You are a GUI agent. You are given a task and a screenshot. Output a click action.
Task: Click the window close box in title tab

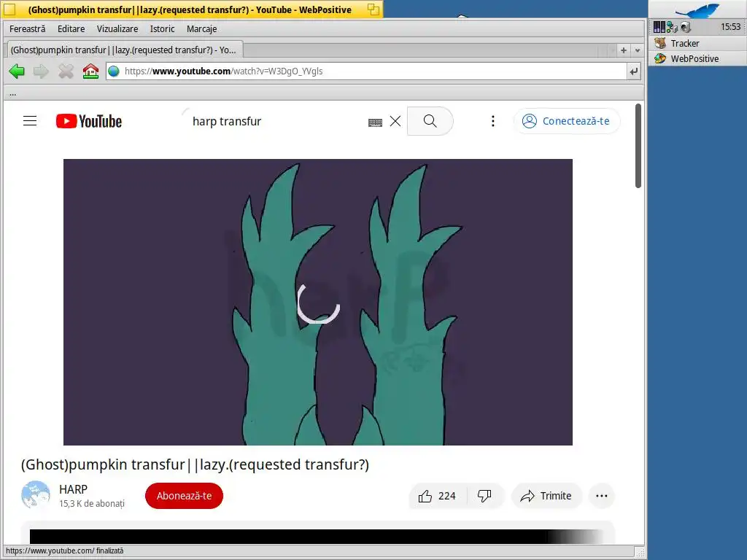click(x=9, y=9)
